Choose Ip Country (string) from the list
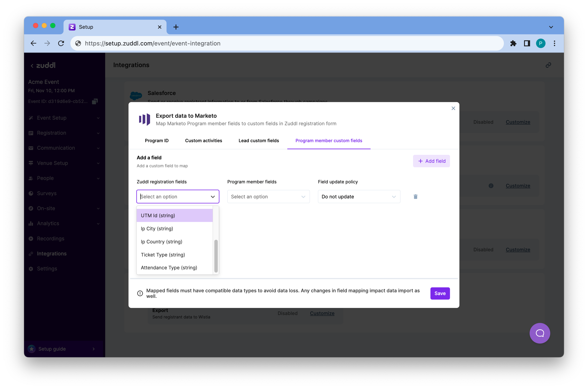 pos(162,241)
